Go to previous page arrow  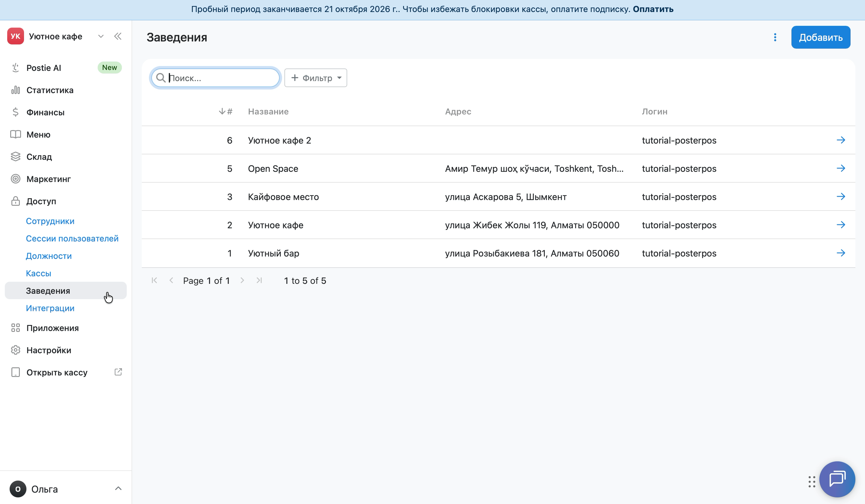coord(171,281)
